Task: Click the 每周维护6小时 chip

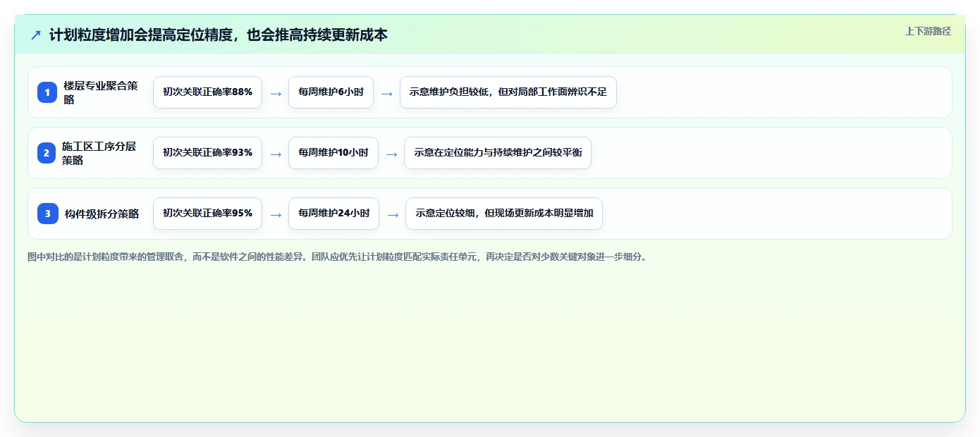Action: pos(331,92)
